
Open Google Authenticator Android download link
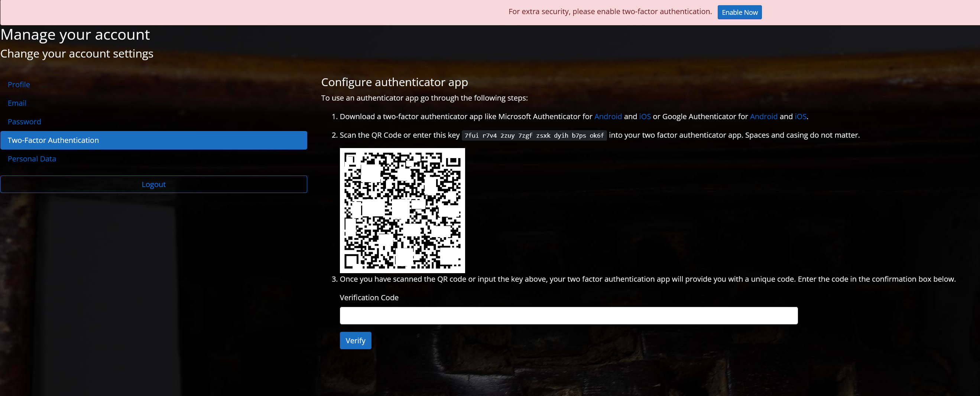(x=763, y=117)
